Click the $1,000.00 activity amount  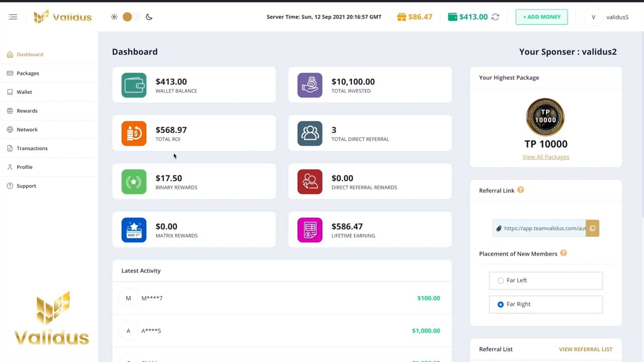coord(426,331)
